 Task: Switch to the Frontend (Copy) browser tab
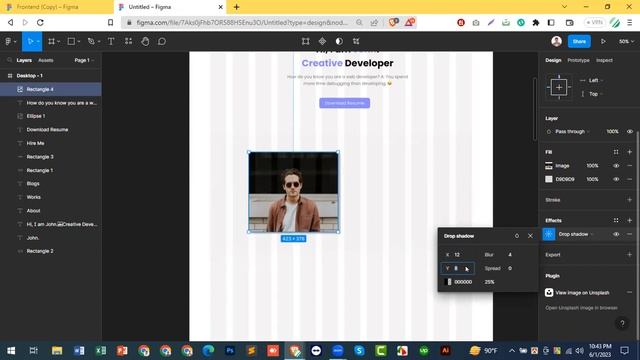tap(56, 7)
